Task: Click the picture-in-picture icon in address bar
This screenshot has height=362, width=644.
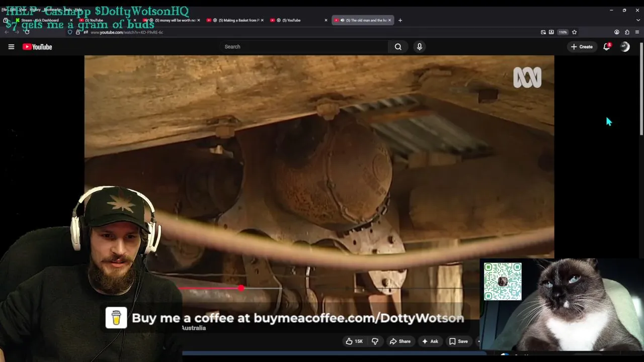Action: point(543,32)
